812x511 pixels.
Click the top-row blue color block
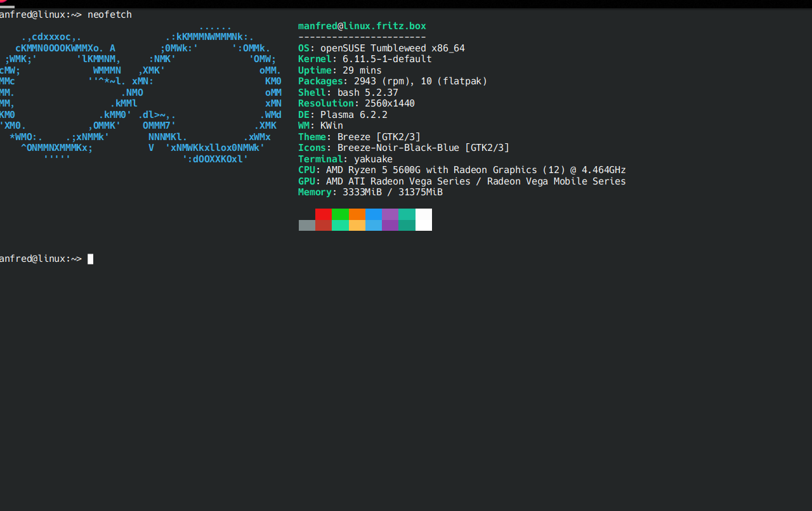(x=373, y=214)
